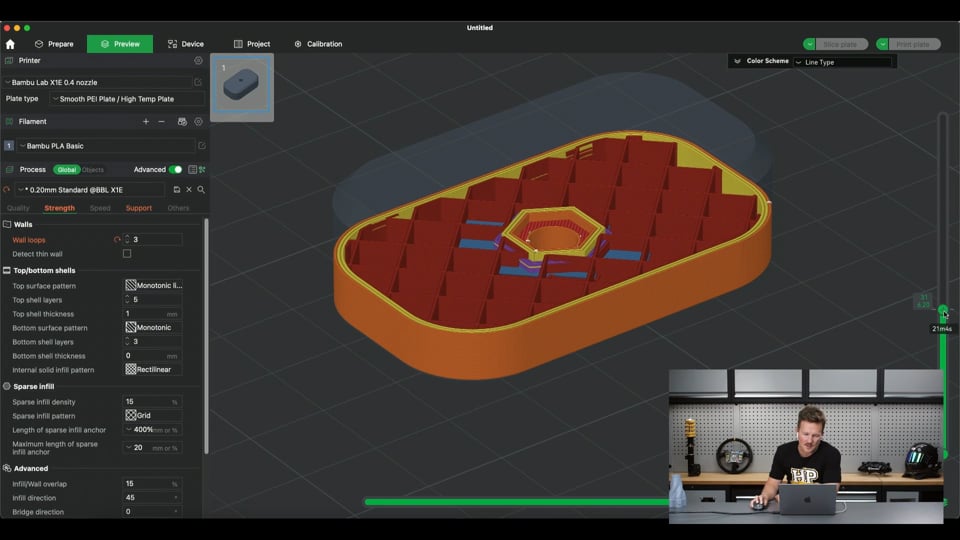Image resolution: width=960 pixels, height=540 pixels.
Task: Open the printer settings gear
Action: pos(198,61)
